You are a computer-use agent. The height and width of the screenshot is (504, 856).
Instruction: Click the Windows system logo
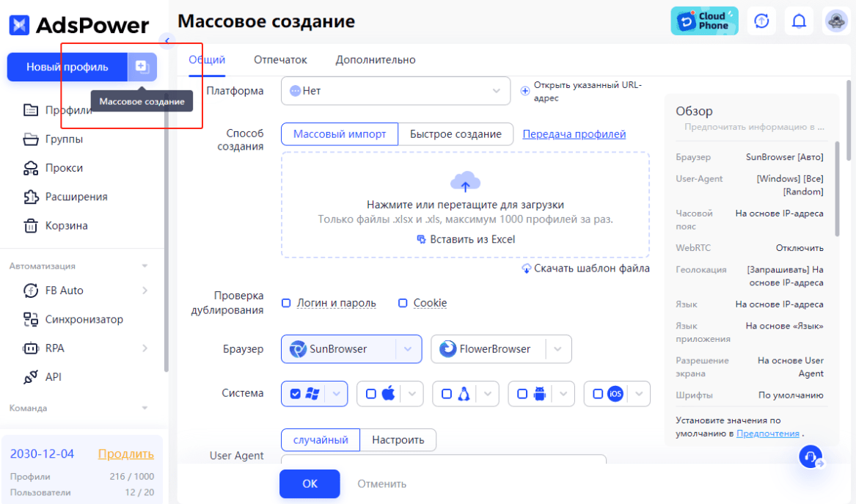point(312,394)
